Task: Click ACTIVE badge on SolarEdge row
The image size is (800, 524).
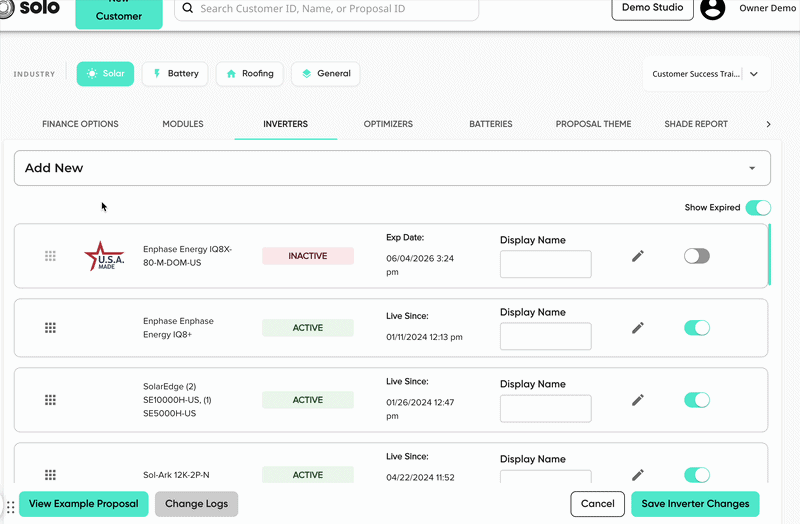Action: coord(308,400)
